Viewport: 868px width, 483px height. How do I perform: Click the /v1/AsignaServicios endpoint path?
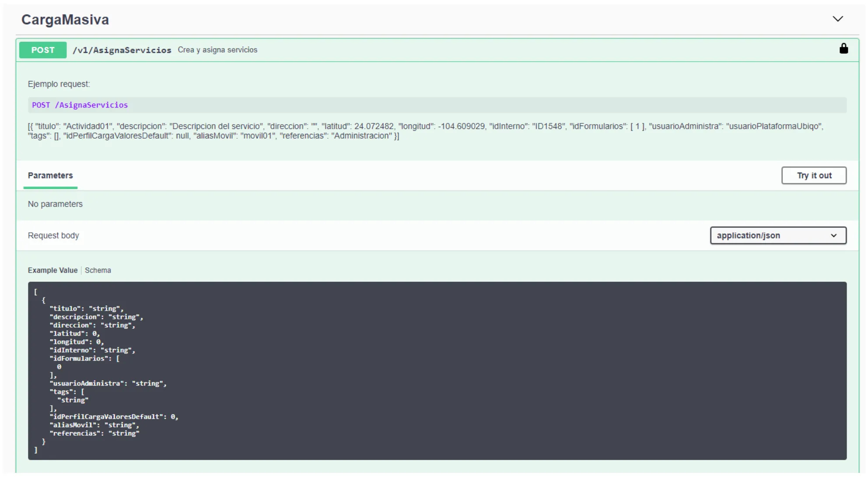point(122,50)
